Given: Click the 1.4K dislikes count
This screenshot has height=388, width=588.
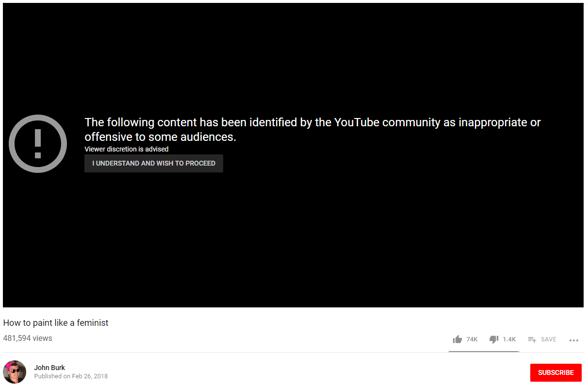Looking at the screenshot, I should click(509, 339).
